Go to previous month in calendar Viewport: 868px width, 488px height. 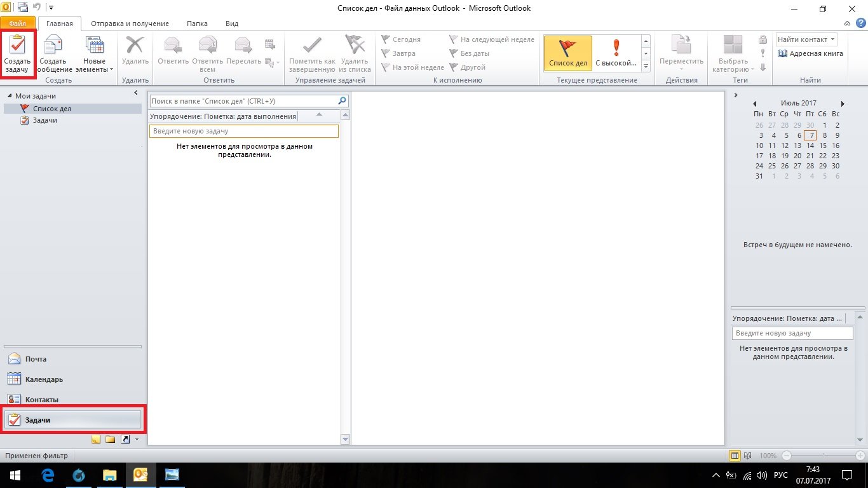point(754,104)
